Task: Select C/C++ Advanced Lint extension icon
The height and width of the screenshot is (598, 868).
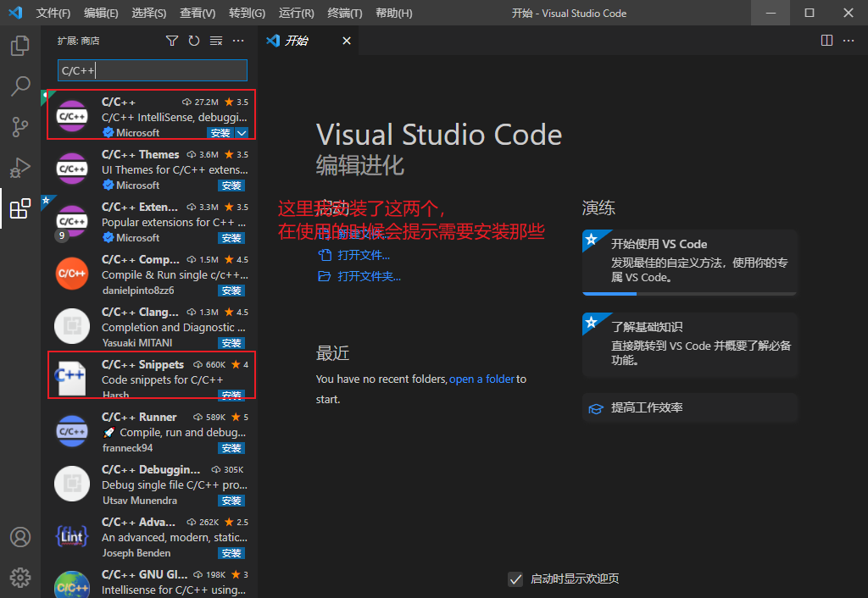Action: [72, 537]
